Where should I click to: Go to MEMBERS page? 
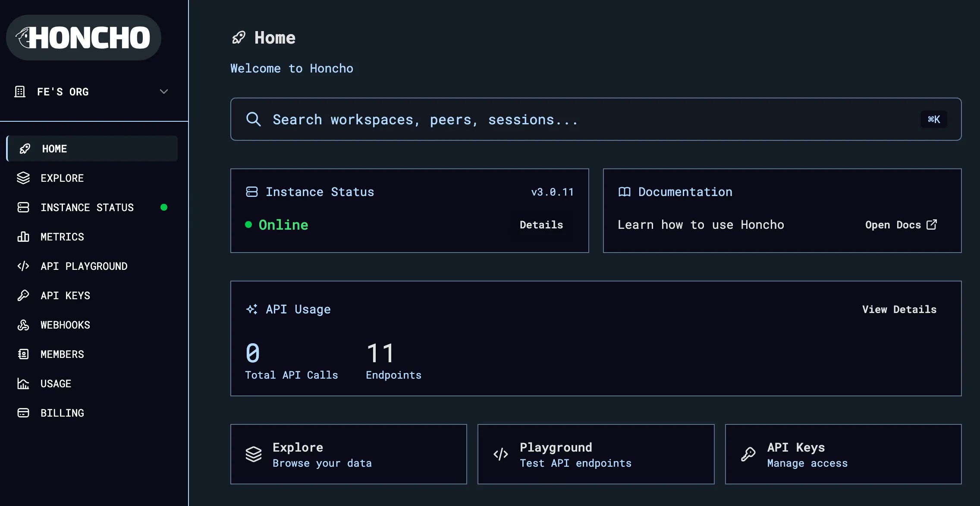pyautogui.click(x=62, y=354)
